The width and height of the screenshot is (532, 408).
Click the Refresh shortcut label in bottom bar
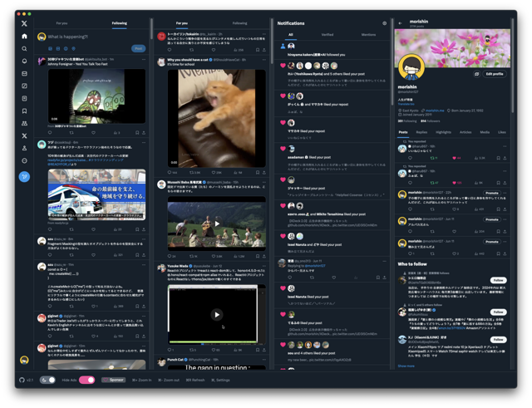pos(195,380)
